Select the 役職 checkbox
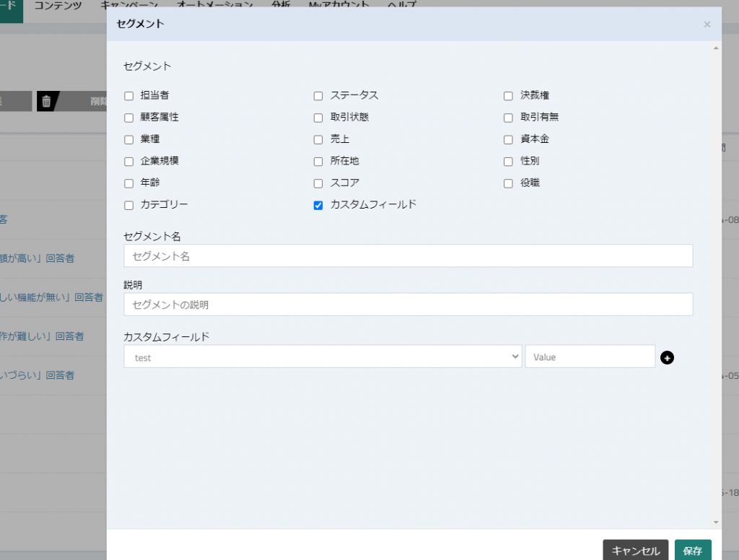 [508, 183]
